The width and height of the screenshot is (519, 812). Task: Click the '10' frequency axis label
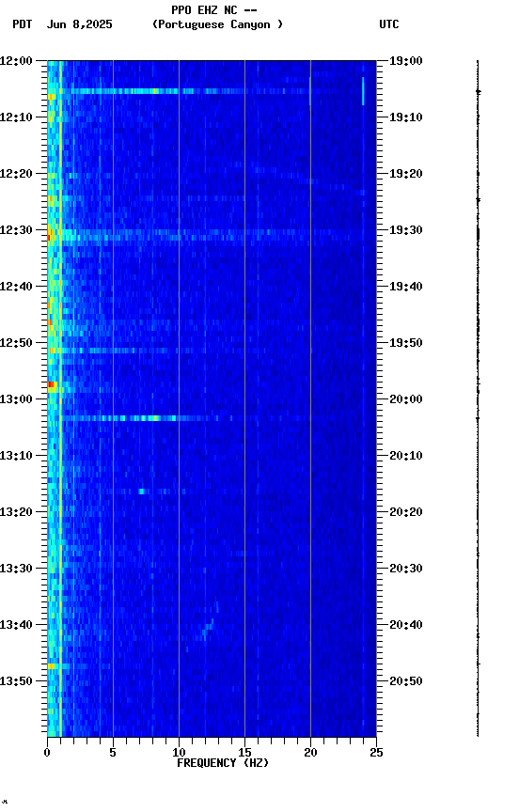[179, 753]
